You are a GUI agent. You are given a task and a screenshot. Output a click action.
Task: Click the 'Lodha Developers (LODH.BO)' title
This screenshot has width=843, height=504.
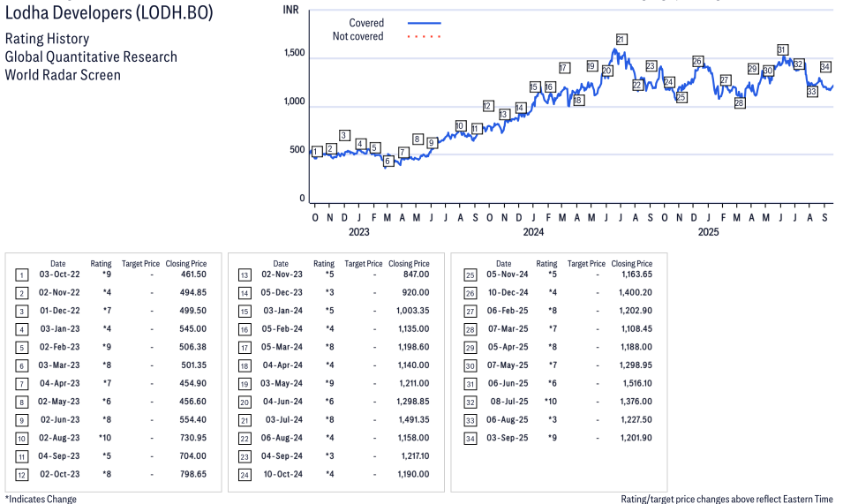(109, 13)
